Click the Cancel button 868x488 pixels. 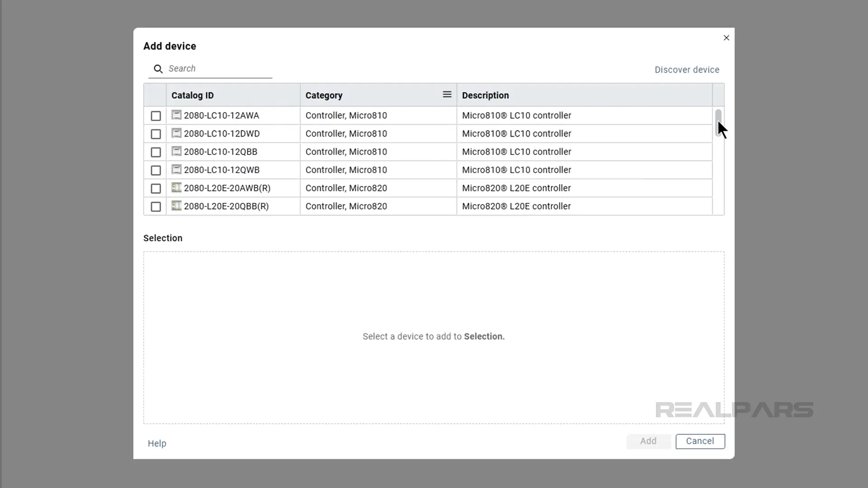click(700, 441)
